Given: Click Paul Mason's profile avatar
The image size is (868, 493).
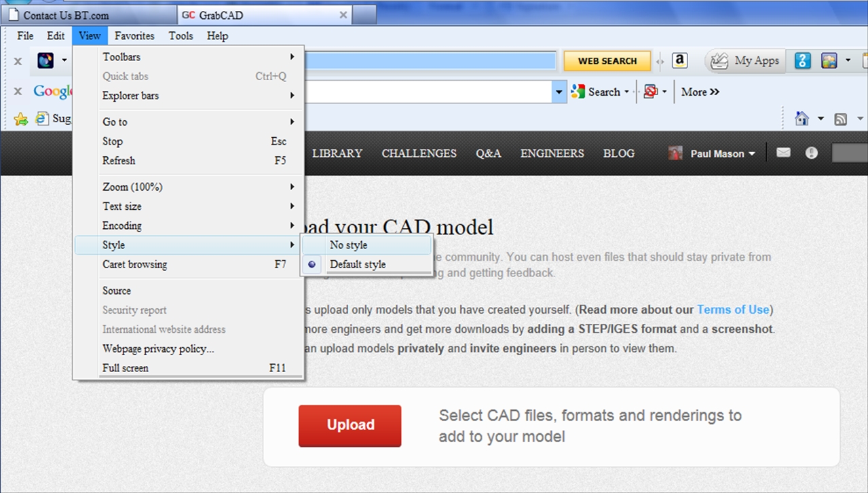Looking at the screenshot, I should (675, 153).
